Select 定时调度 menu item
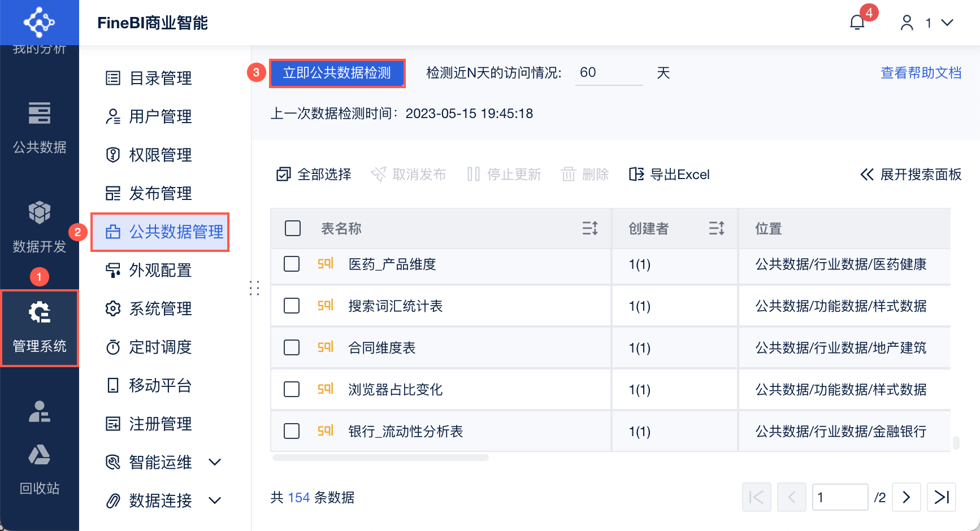This screenshot has height=531, width=980. pyautogui.click(x=160, y=347)
